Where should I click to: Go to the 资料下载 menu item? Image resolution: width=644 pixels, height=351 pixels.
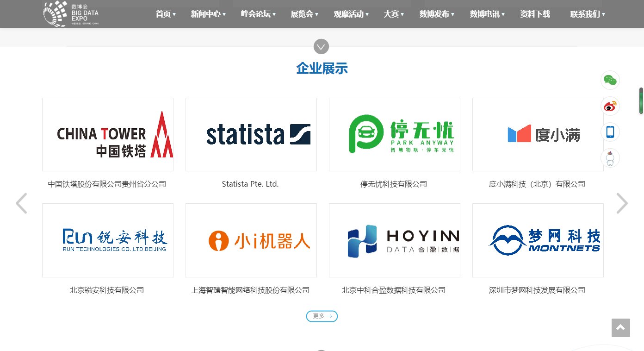tap(535, 14)
